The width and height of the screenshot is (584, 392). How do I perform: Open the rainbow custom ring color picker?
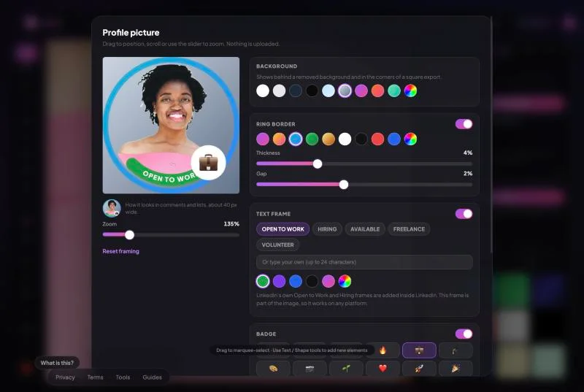tap(410, 139)
